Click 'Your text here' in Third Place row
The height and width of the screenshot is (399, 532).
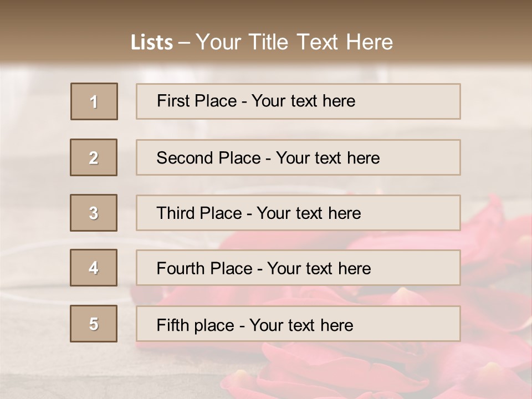click(309, 213)
